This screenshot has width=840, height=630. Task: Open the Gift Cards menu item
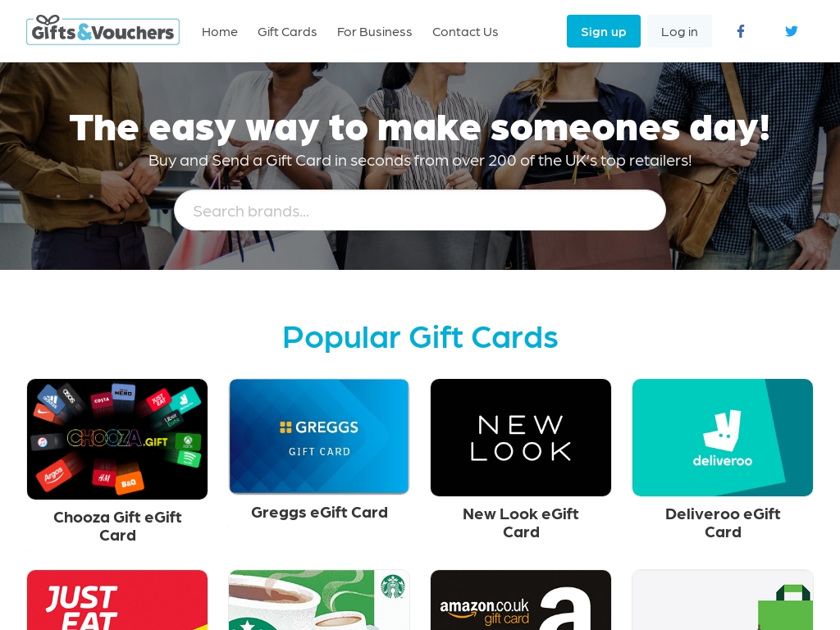click(287, 32)
